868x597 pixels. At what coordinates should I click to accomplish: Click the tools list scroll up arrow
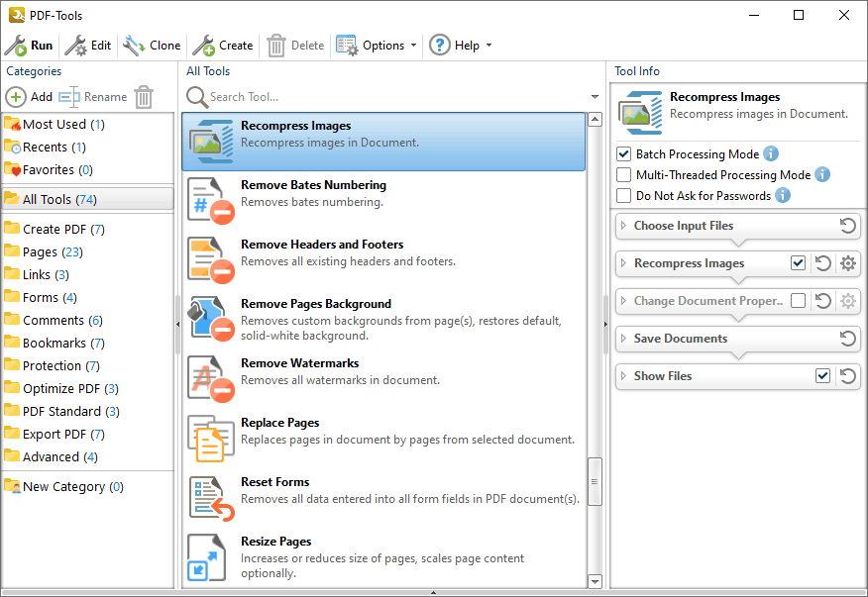pyautogui.click(x=596, y=120)
